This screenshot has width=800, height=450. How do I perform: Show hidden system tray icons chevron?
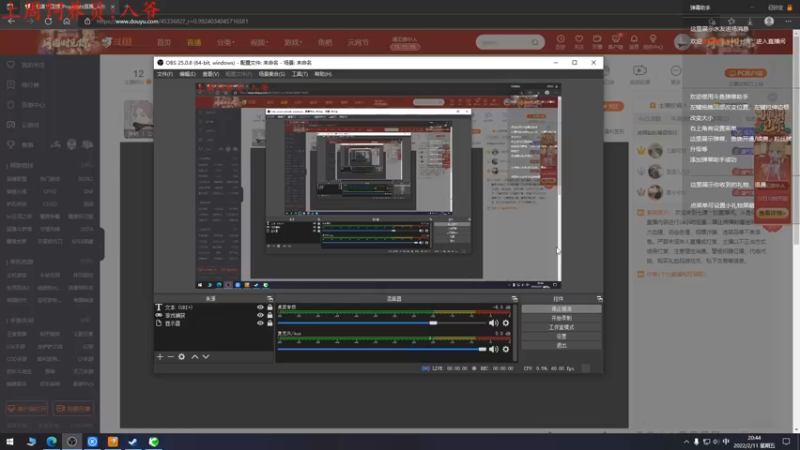click(x=686, y=442)
